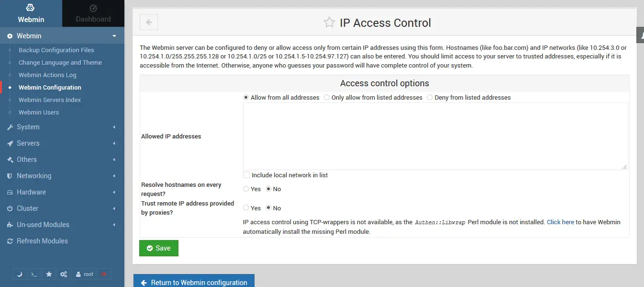Log out using the red exit icon
Screen dimensions: 644x287
(x=103, y=274)
